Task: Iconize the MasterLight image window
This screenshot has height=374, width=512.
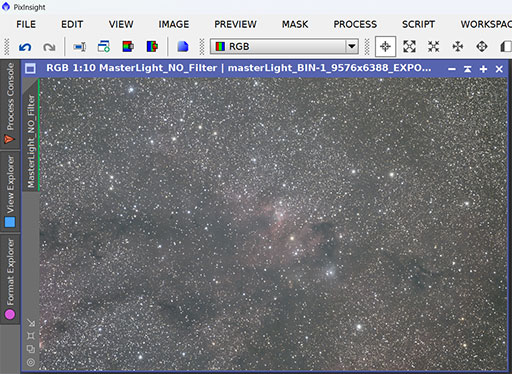Action: (452, 69)
